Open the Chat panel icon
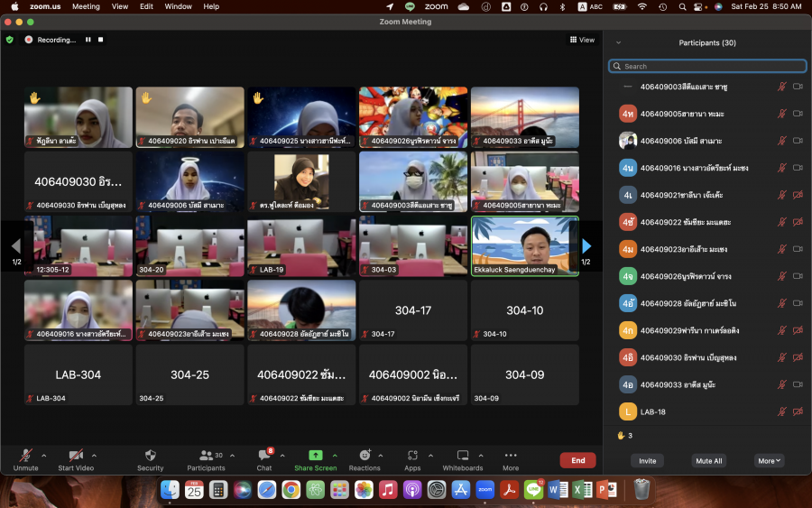This screenshot has width=812, height=508. coord(264,456)
